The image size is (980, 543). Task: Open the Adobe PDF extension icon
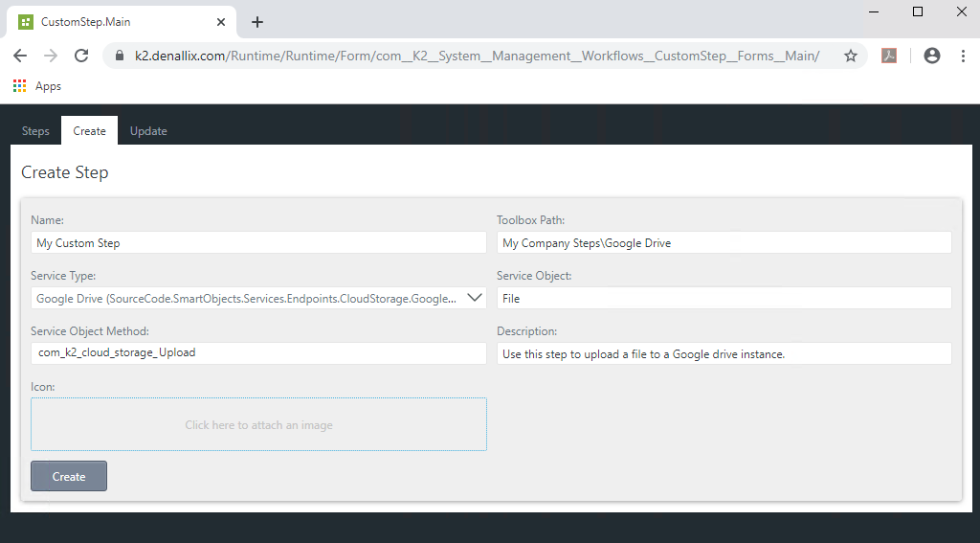point(889,56)
